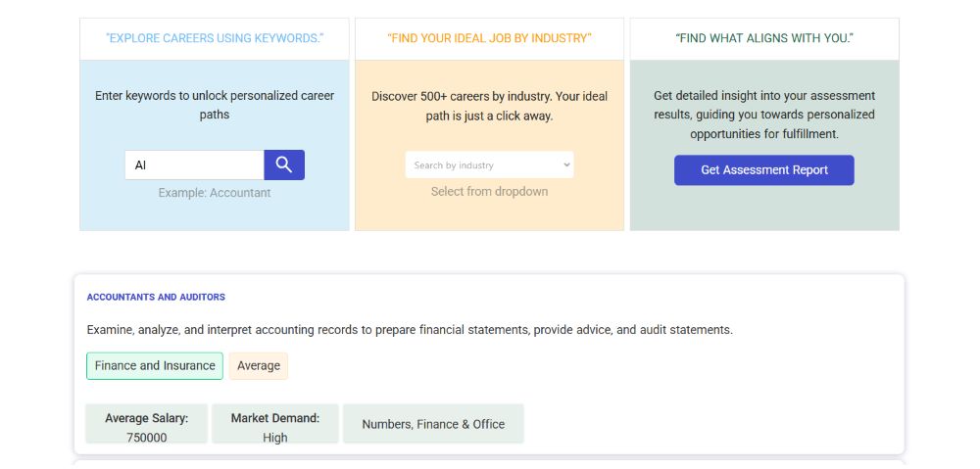Viewport: 980px width, 469px height.
Task: Click the Get Assessment Report button
Action: click(x=764, y=170)
